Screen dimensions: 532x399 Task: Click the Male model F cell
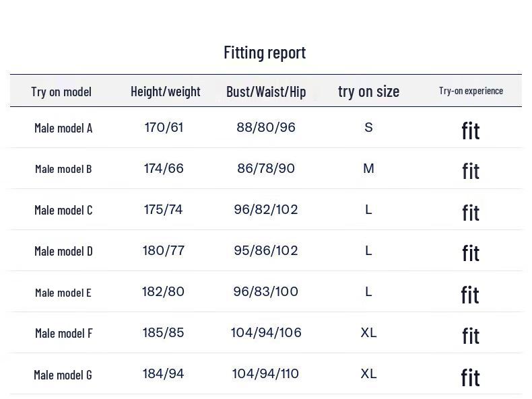[x=63, y=333]
